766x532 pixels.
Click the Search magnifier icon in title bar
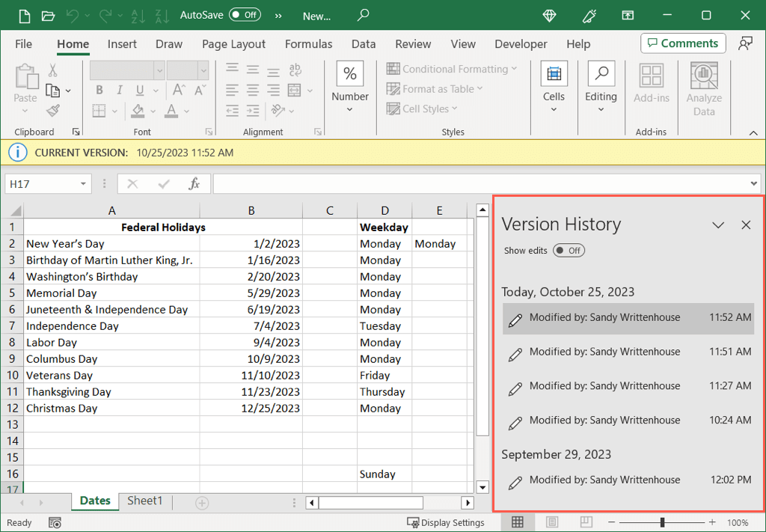pyautogui.click(x=364, y=15)
